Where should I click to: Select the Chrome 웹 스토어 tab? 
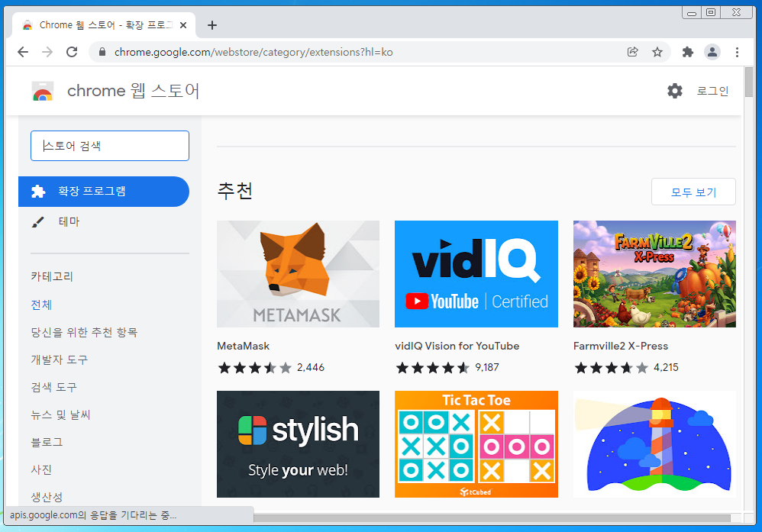(x=104, y=25)
